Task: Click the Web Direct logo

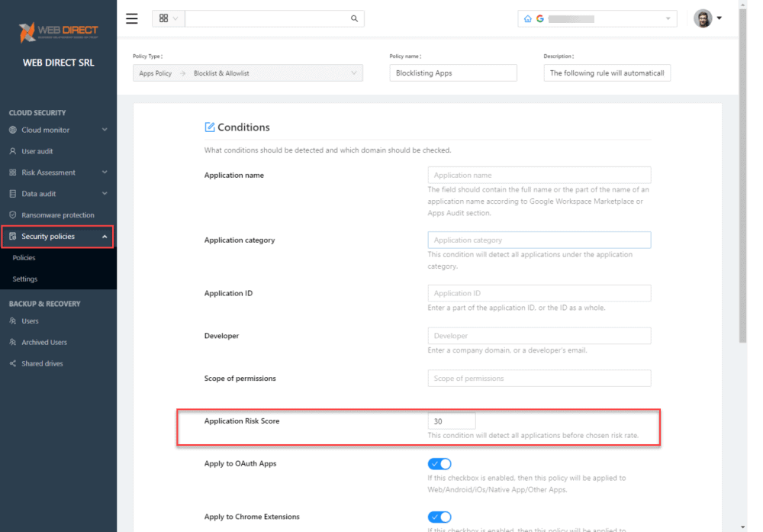Action: [x=59, y=33]
